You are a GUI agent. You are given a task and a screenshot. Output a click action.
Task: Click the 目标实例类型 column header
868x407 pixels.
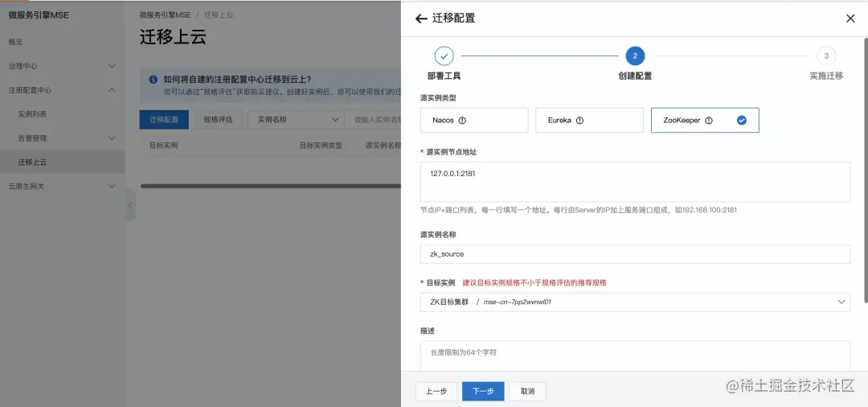[321, 146]
